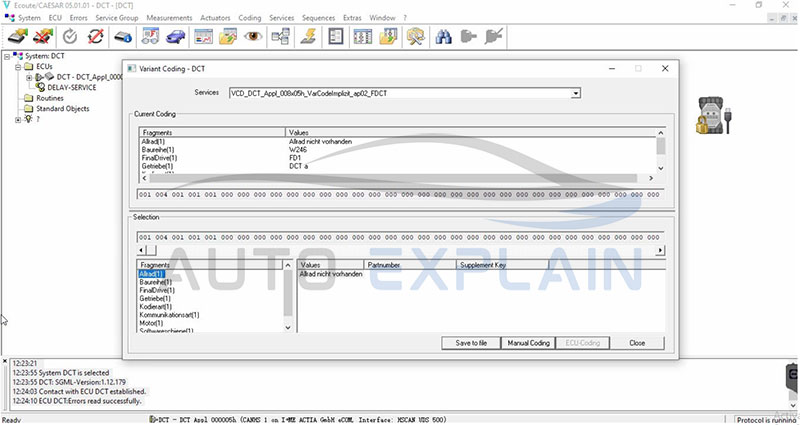Click the Close button in Variant Coding
This screenshot has height=425, width=800.
click(637, 343)
